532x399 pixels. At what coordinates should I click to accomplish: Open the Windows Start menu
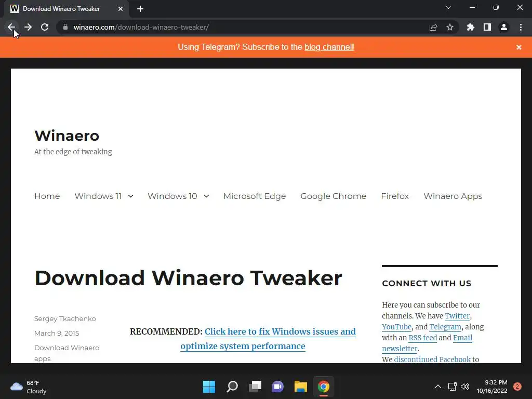pos(209,387)
